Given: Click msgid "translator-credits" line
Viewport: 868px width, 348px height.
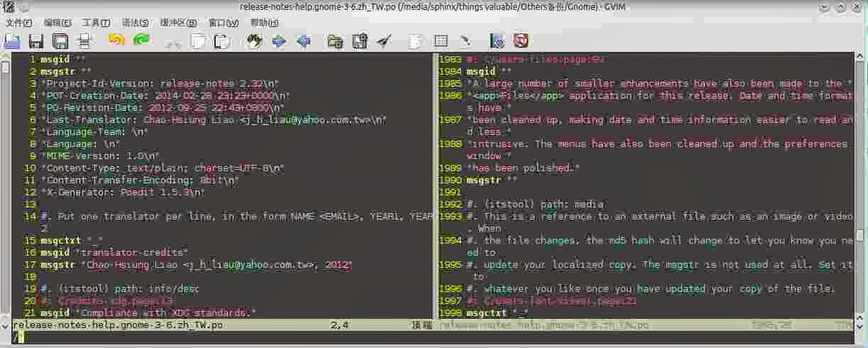Looking at the screenshot, I should pos(114,253).
